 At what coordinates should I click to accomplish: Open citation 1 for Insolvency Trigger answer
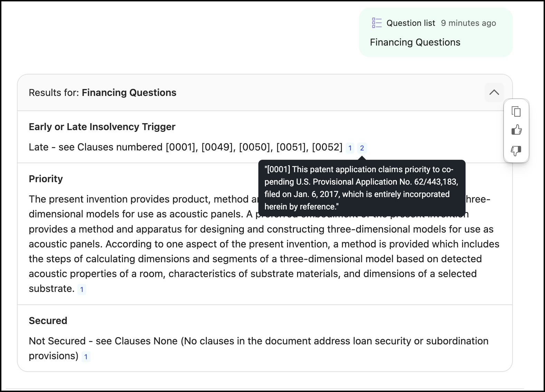click(x=350, y=148)
